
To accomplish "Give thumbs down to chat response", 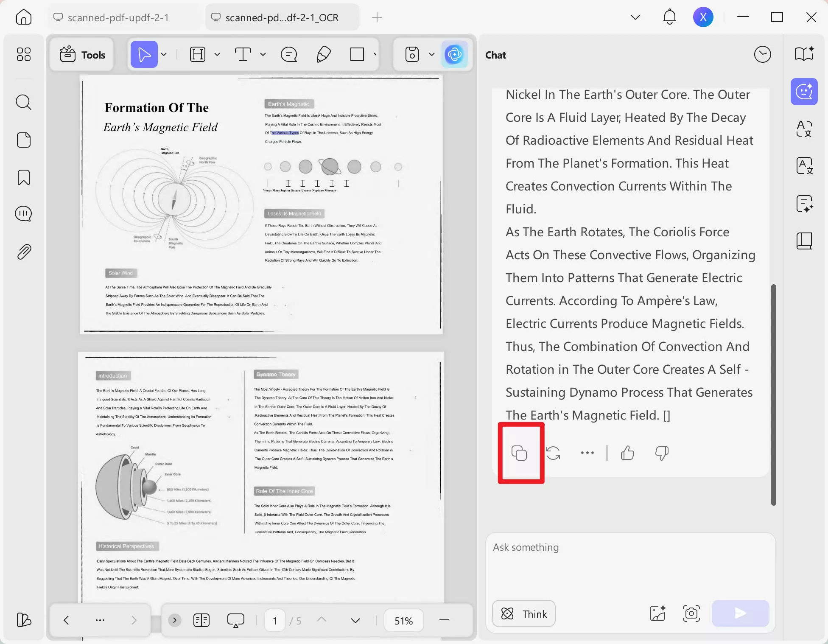I will point(662,453).
